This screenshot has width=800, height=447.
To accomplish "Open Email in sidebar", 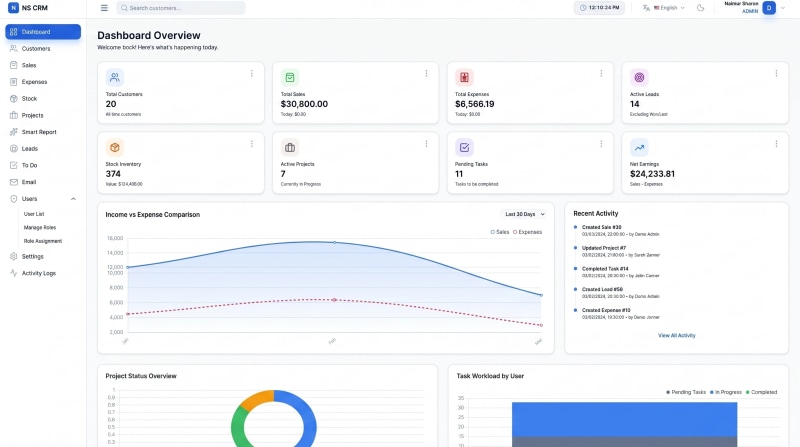I will (x=43, y=182).
